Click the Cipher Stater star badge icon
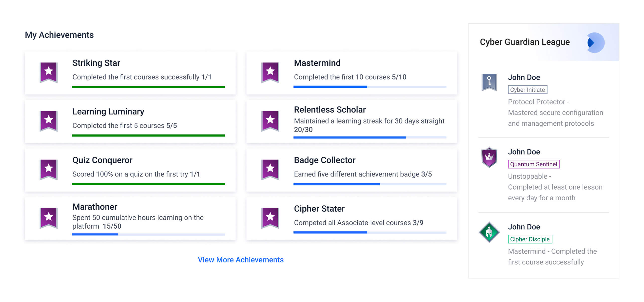The image size is (644, 302). 270,218
